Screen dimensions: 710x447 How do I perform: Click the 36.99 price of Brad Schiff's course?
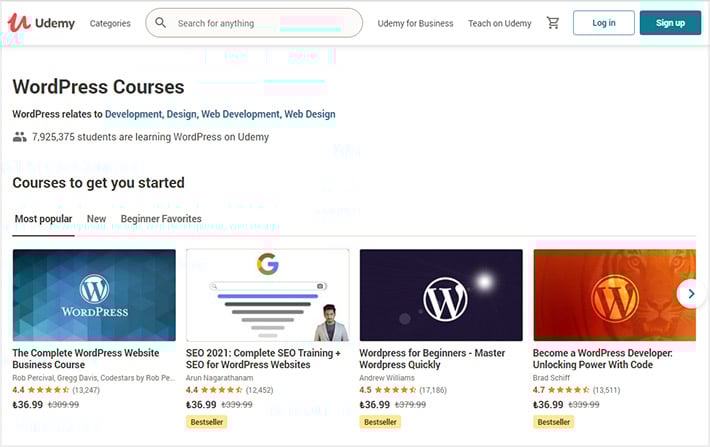point(548,405)
